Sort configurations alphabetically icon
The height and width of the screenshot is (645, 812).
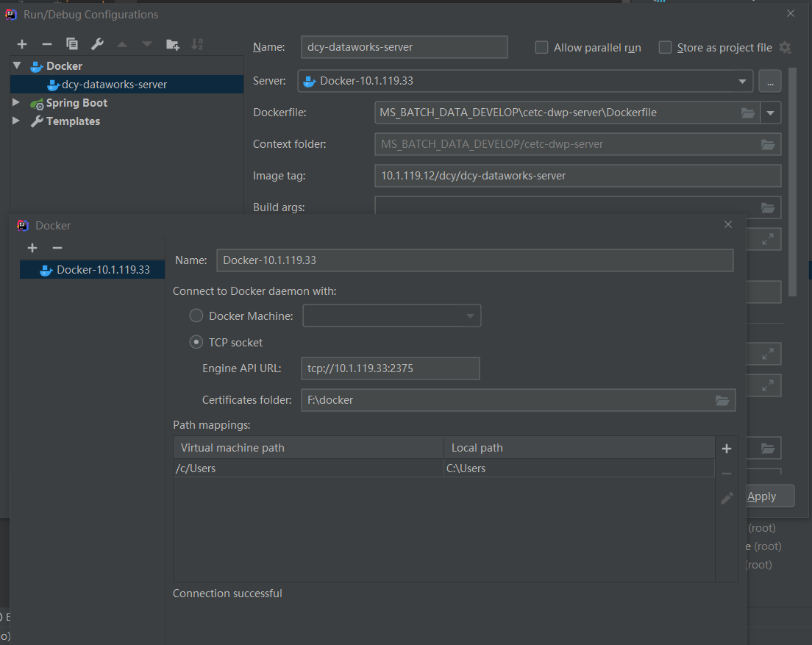coord(197,45)
